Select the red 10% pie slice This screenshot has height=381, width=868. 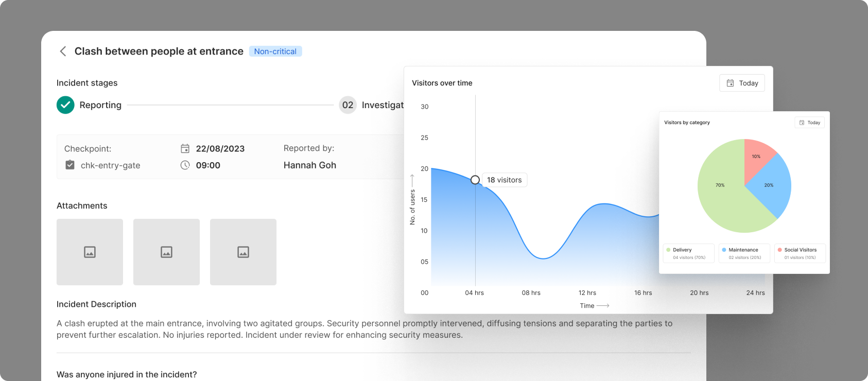coord(756,156)
